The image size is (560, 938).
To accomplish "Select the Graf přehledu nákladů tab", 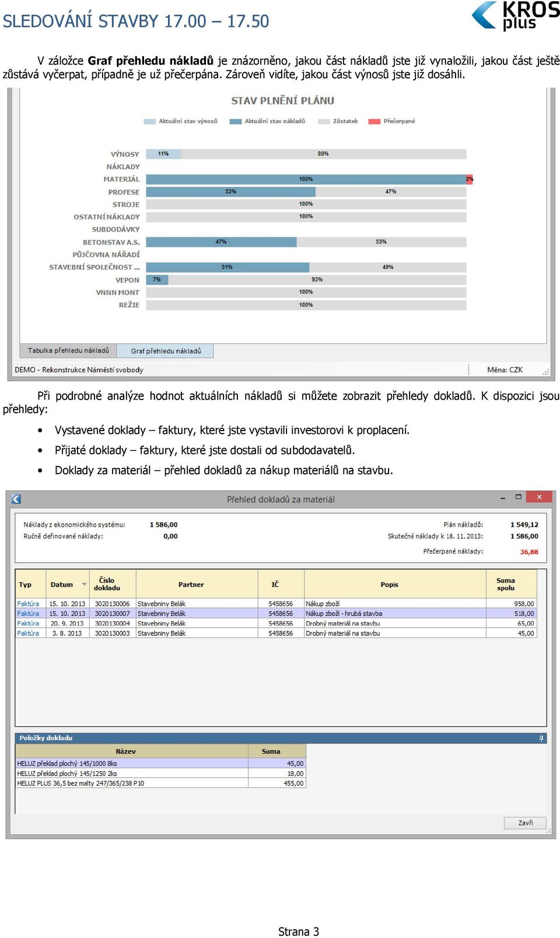I will click(166, 351).
